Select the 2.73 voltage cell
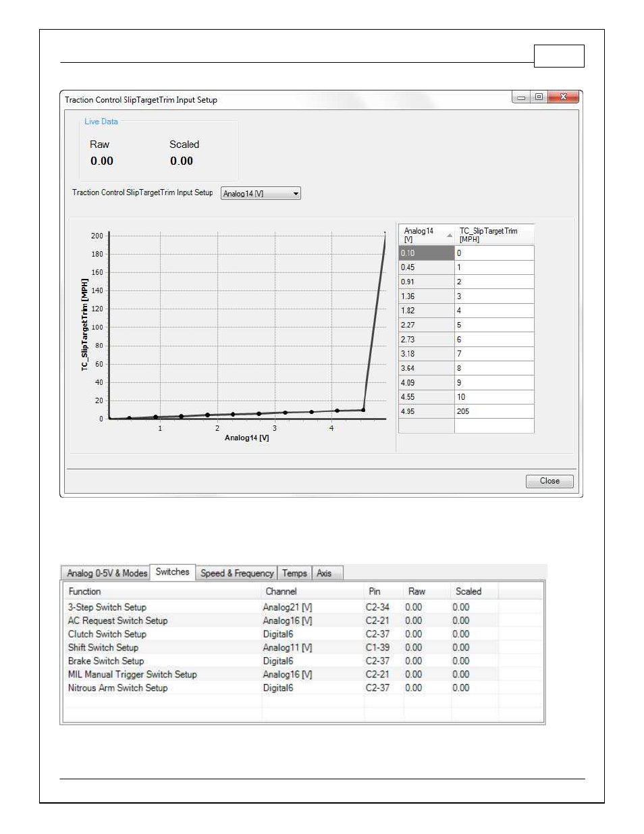 [x=427, y=340]
